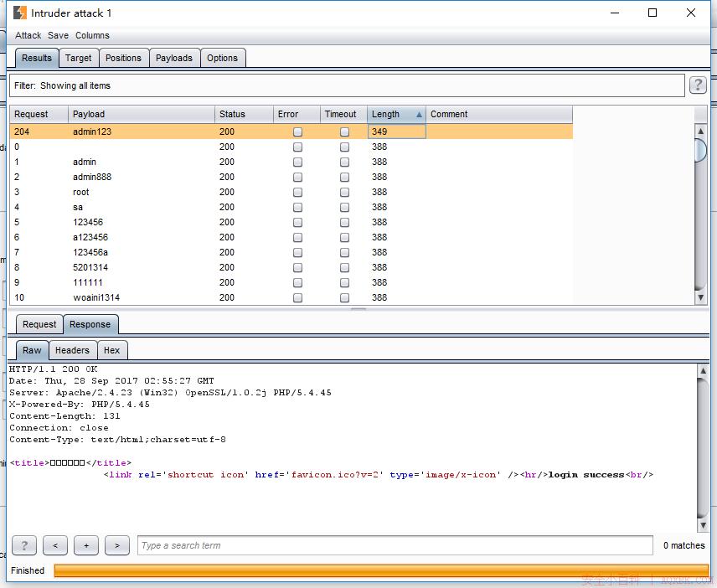Toggle Error checkbox for woaini1314 row

(x=297, y=297)
